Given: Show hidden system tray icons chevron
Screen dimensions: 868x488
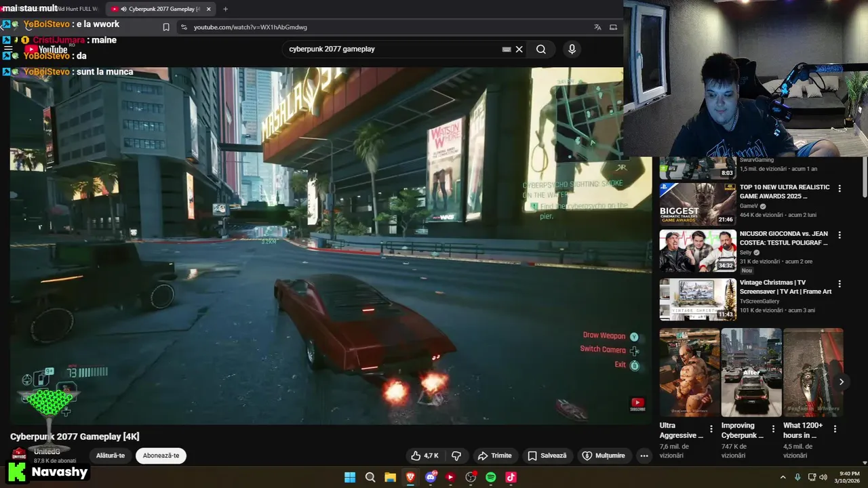Looking at the screenshot, I should (x=783, y=477).
